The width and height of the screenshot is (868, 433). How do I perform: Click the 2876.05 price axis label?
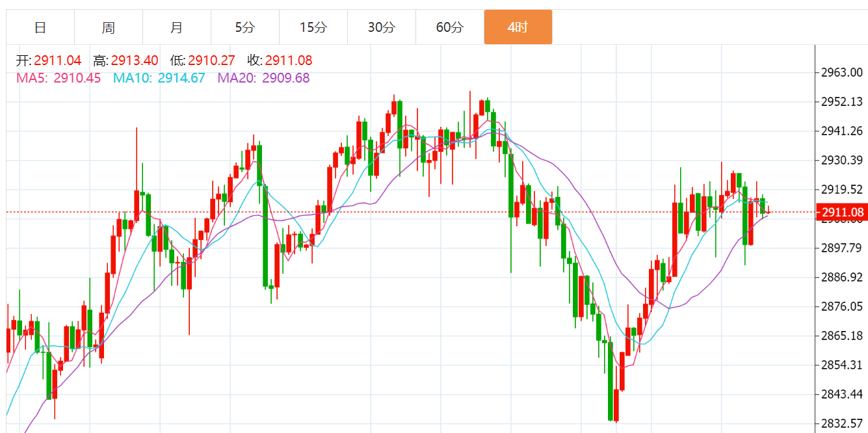click(843, 306)
